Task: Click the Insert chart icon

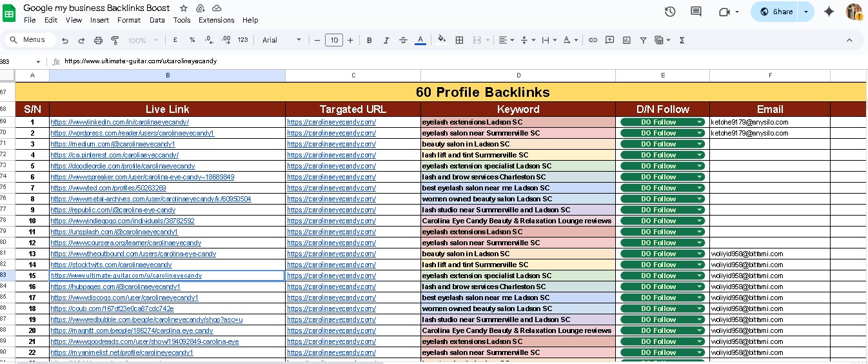Action: tap(626, 40)
